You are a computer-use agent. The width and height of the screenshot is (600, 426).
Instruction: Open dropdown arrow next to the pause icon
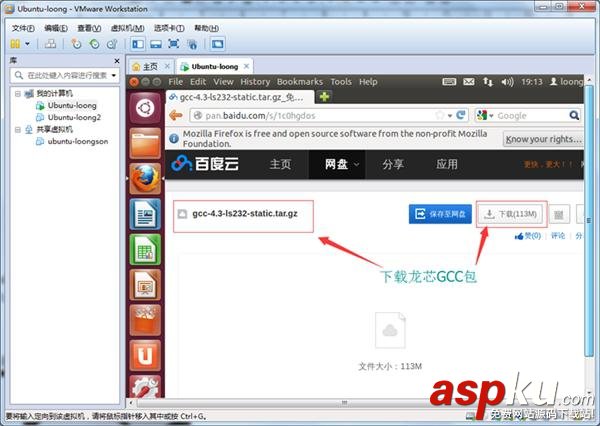[x=28, y=44]
